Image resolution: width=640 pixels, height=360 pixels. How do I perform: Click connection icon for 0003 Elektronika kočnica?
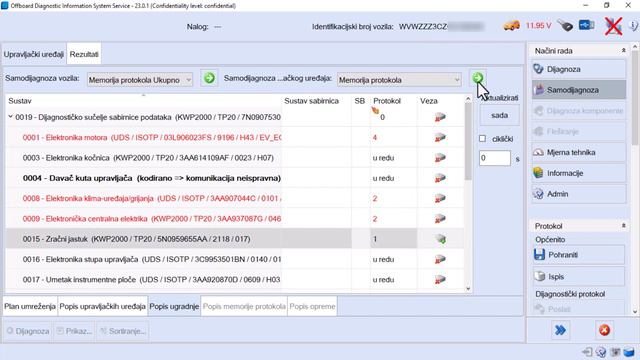440,158
